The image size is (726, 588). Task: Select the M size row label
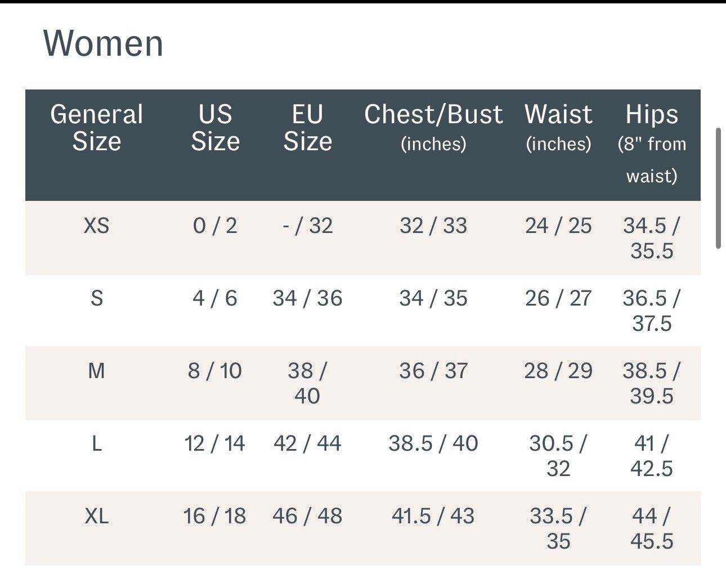point(97,371)
